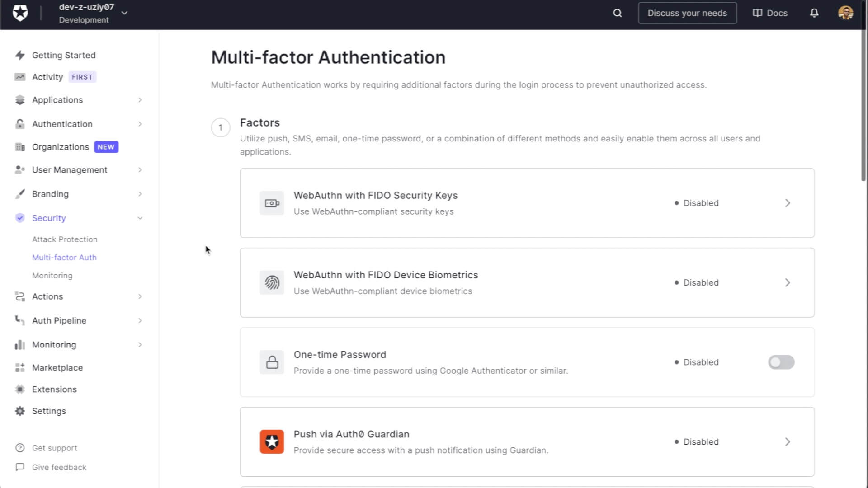Select the Getting Started lightning icon

pyautogui.click(x=20, y=55)
